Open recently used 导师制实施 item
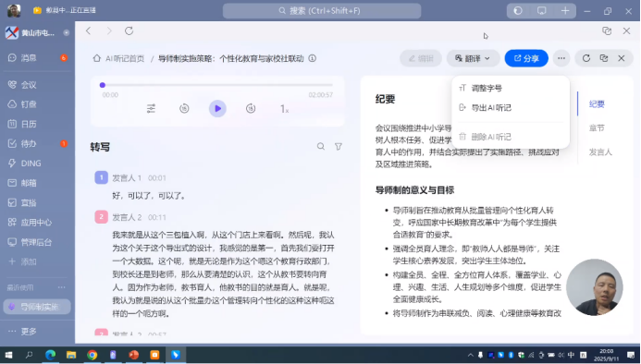The image size is (641, 364). pos(37,307)
